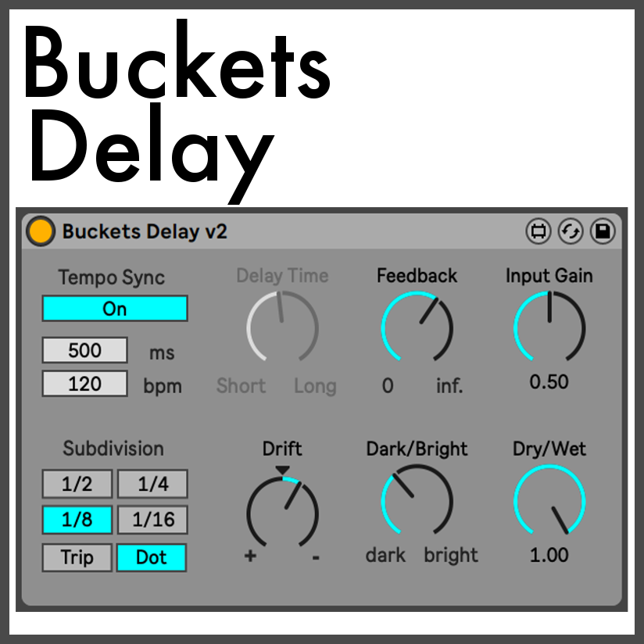Click the Buckets Delay v2 device title
Screen dimensions: 644x644
(145, 231)
